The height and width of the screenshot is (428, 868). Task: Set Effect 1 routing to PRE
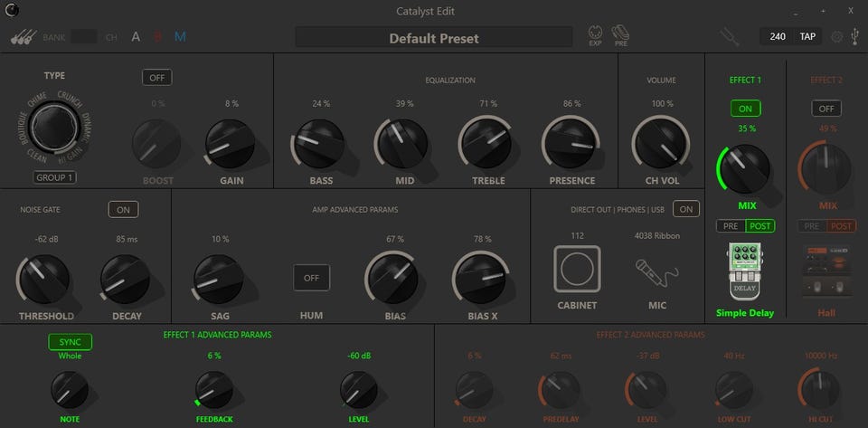[731, 226]
